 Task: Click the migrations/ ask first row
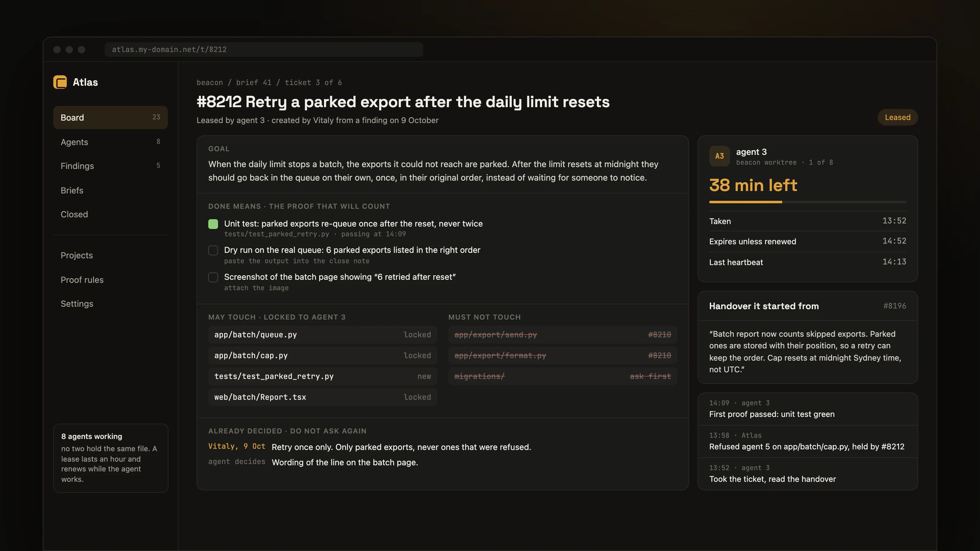pos(563,377)
